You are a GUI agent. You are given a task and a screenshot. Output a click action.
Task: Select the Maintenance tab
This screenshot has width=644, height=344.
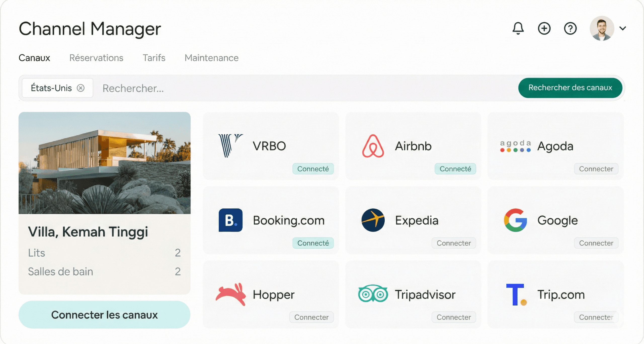coord(211,58)
